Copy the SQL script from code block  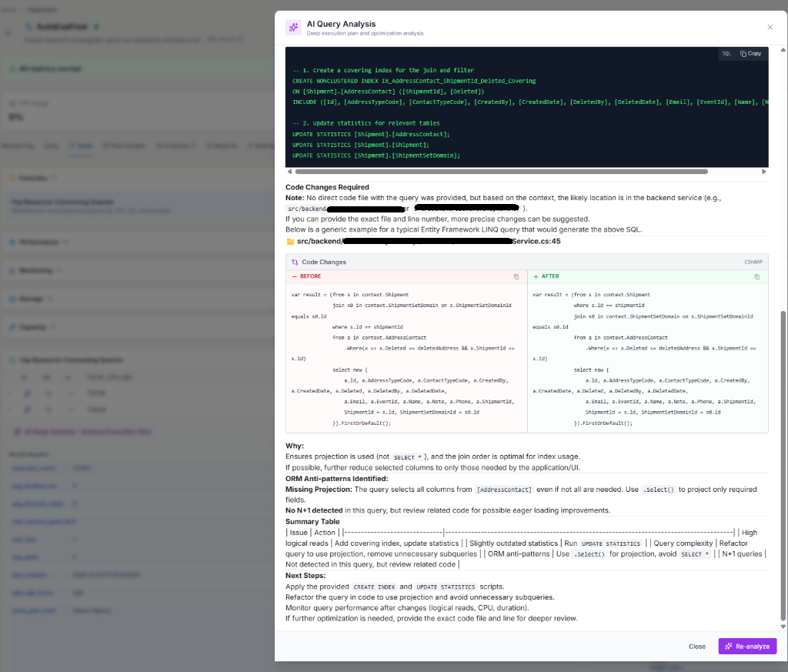[x=750, y=54]
